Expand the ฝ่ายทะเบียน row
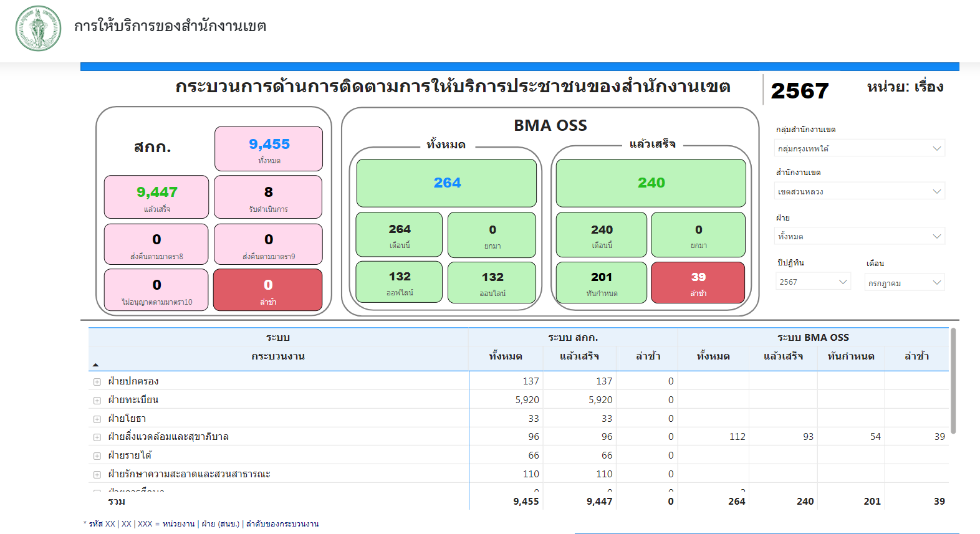Image resolution: width=980 pixels, height=534 pixels. [97, 400]
